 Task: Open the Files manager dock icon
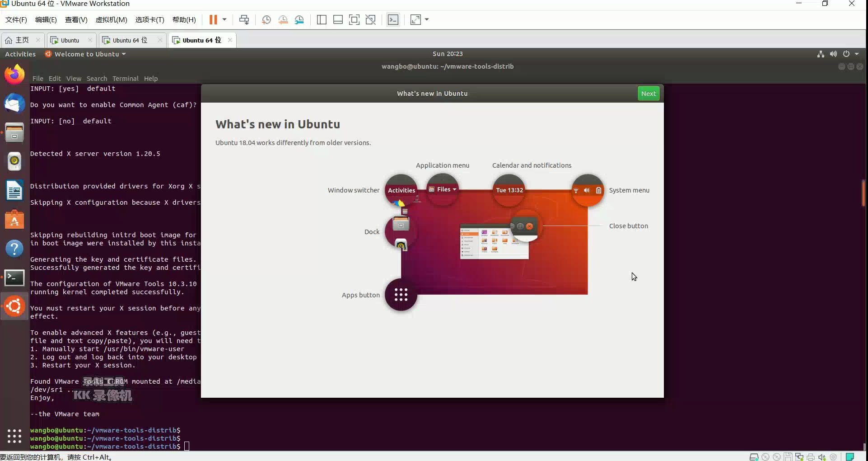pyautogui.click(x=14, y=132)
